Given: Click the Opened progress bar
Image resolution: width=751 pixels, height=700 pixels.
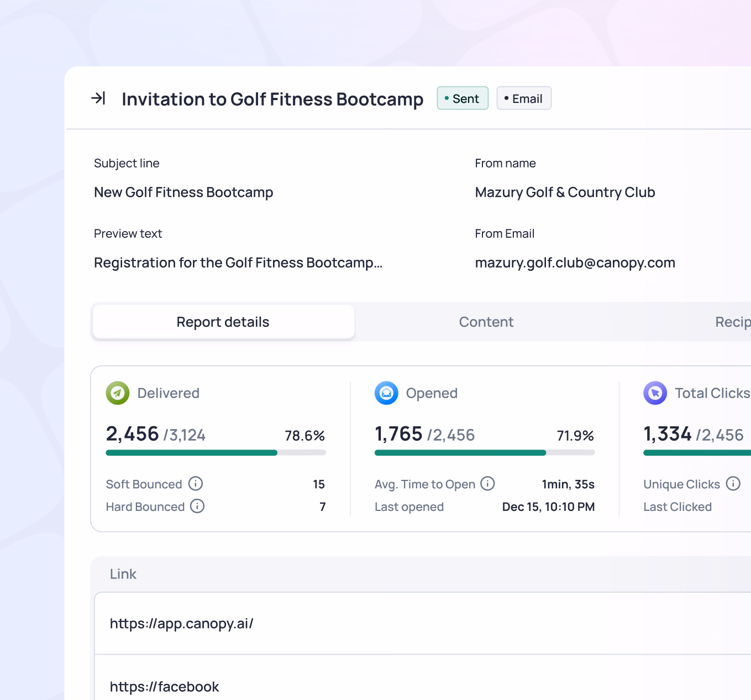Looking at the screenshot, I should point(485,453).
